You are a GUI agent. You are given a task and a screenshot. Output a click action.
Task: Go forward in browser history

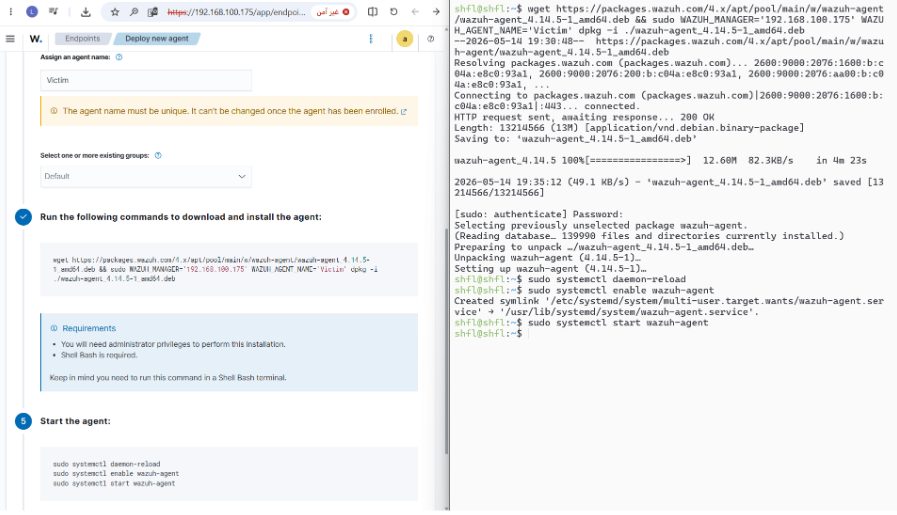(x=436, y=11)
